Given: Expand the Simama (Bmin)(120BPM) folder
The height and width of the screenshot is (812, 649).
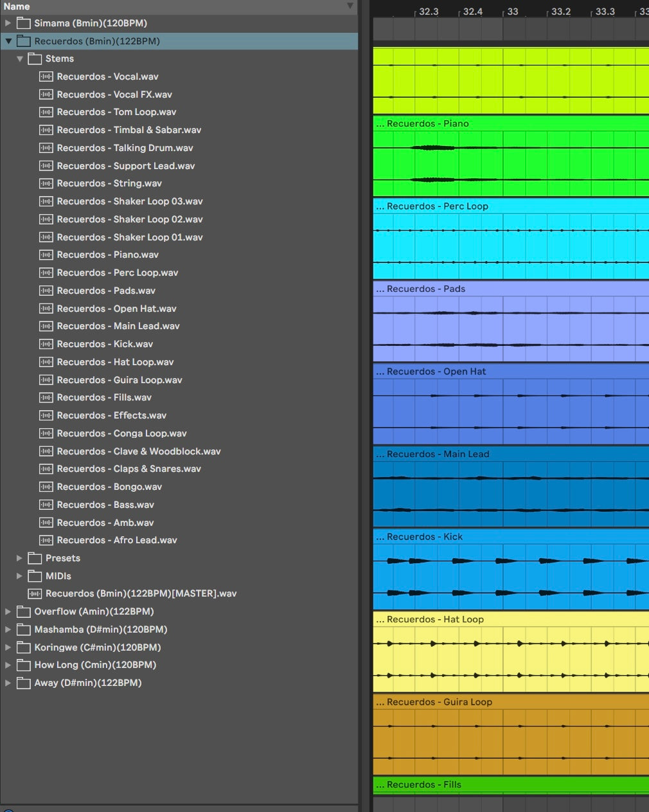Looking at the screenshot, I should coord(8,23).
